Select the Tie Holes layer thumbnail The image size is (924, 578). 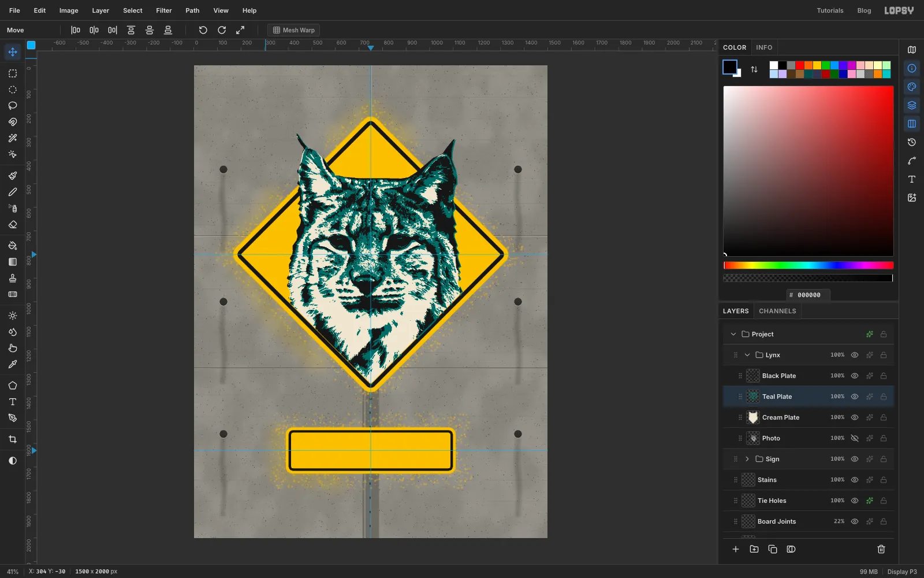[748, 501]
